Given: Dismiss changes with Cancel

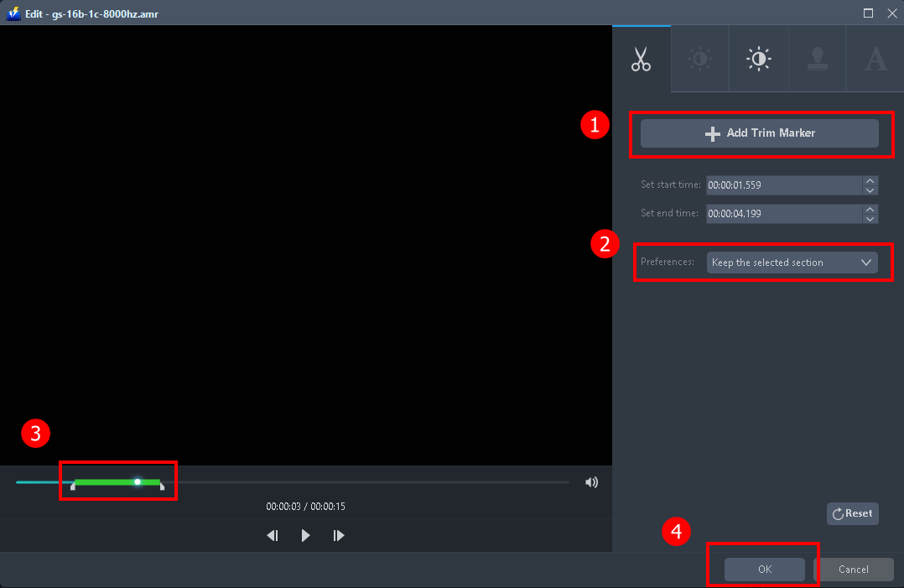Looking at the screenshot, I should 856,569.
